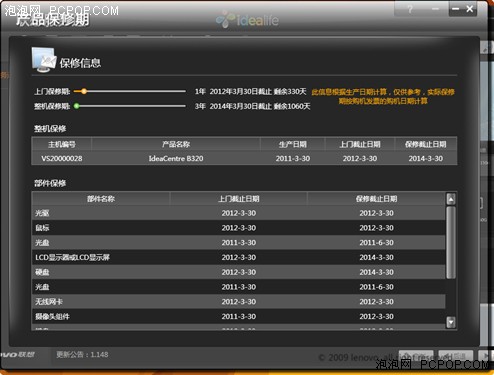Close the 产品保修期 window with X
The width and height of the screenshot is (494, 375).
pyautogui.click(x=469, y=9)
